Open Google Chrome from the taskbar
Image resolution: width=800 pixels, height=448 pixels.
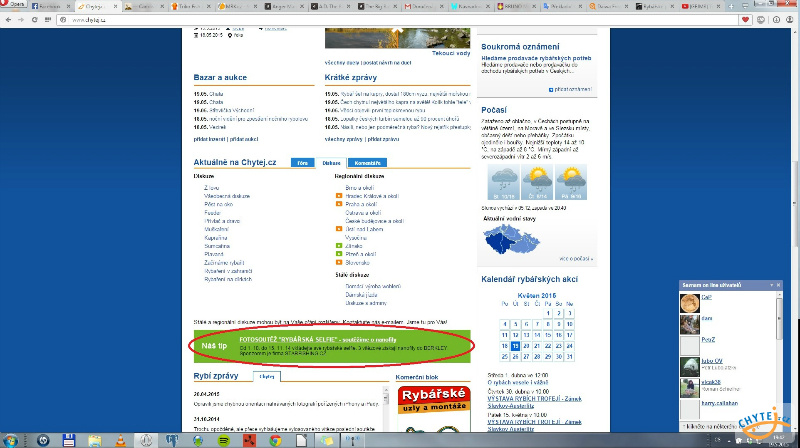pyautogui.click(x=273, y=440)
